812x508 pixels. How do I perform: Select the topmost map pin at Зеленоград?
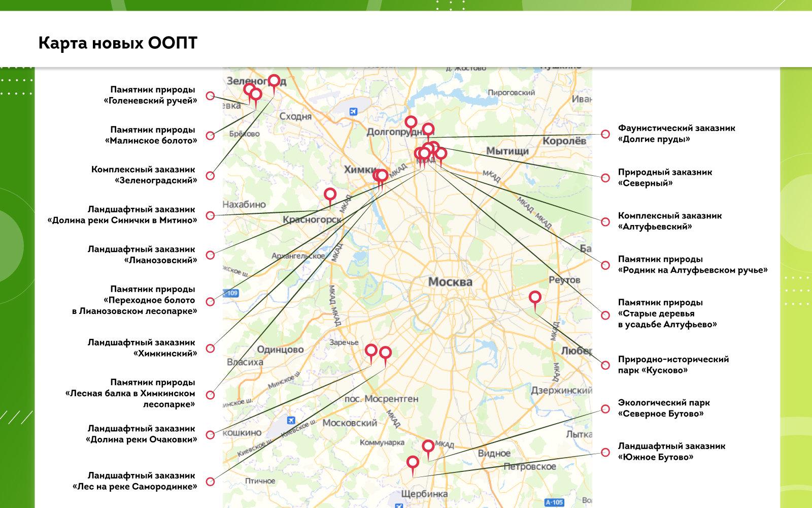click(x=274, y=81)
